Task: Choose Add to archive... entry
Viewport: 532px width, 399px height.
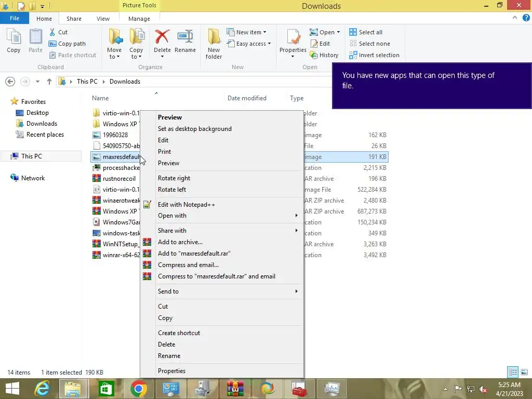Action: pyautogui.click(x=180, y=242)
